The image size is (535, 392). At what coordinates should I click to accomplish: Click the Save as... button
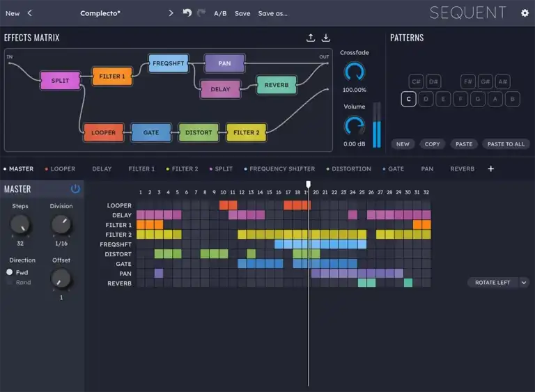[x=272, y=13]
